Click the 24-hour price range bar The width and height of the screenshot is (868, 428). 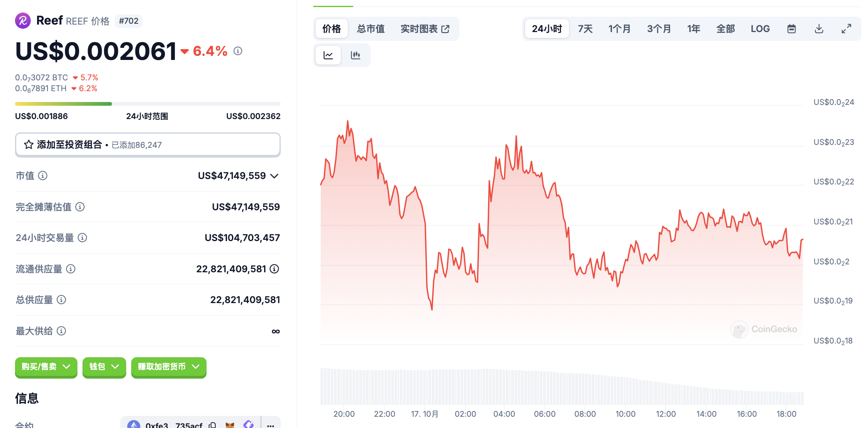147,104
